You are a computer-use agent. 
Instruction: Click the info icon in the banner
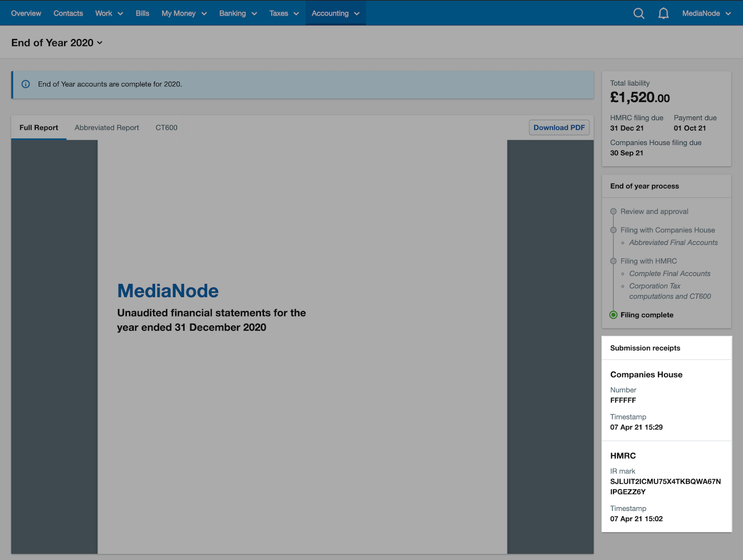pyautogui.click(x=26, y=84)
